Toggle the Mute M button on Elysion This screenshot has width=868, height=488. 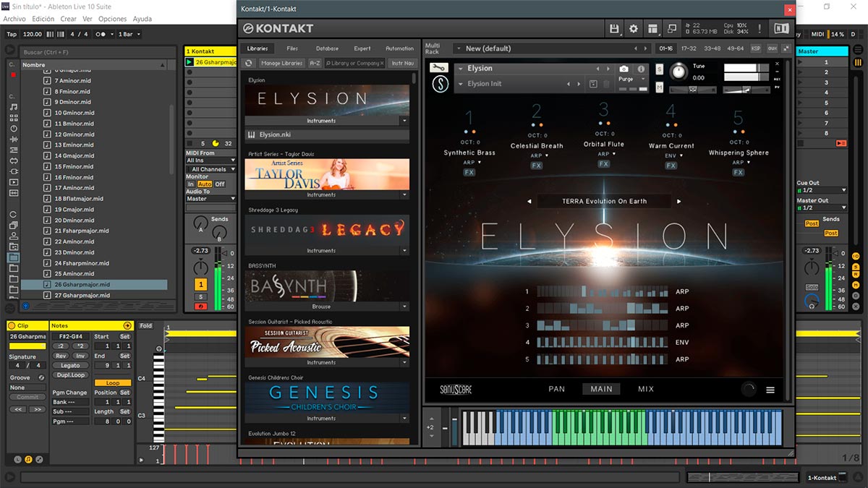660,87
